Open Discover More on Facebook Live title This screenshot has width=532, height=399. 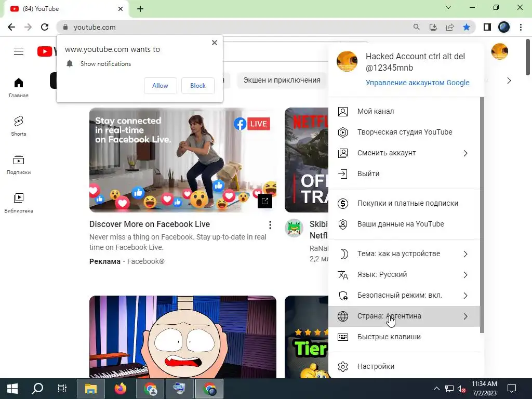150,224
